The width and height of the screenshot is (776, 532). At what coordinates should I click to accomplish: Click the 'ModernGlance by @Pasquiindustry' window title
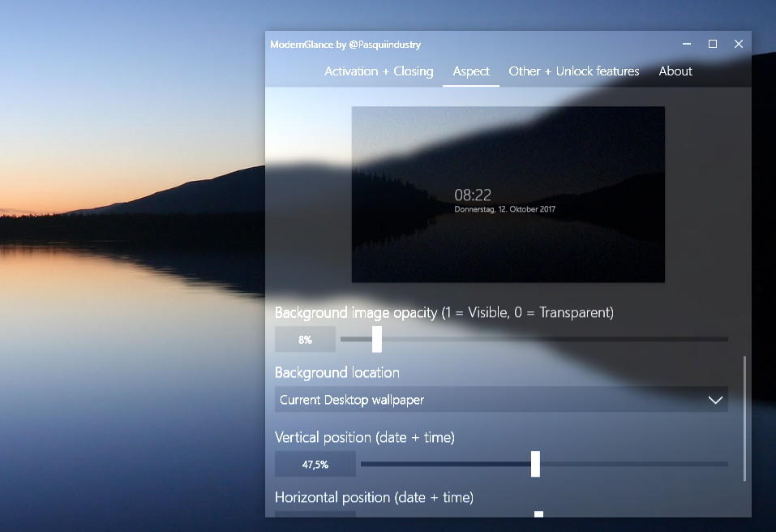point(345,45)
